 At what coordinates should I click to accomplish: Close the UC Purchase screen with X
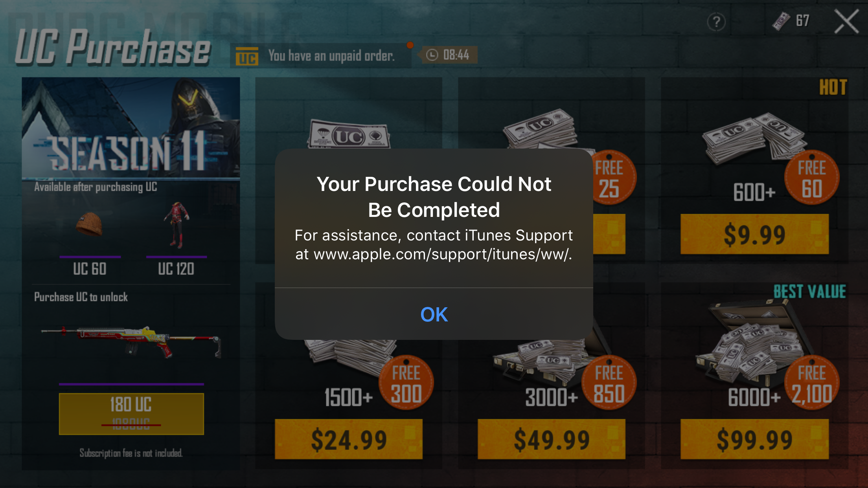[x=847, y=22]
